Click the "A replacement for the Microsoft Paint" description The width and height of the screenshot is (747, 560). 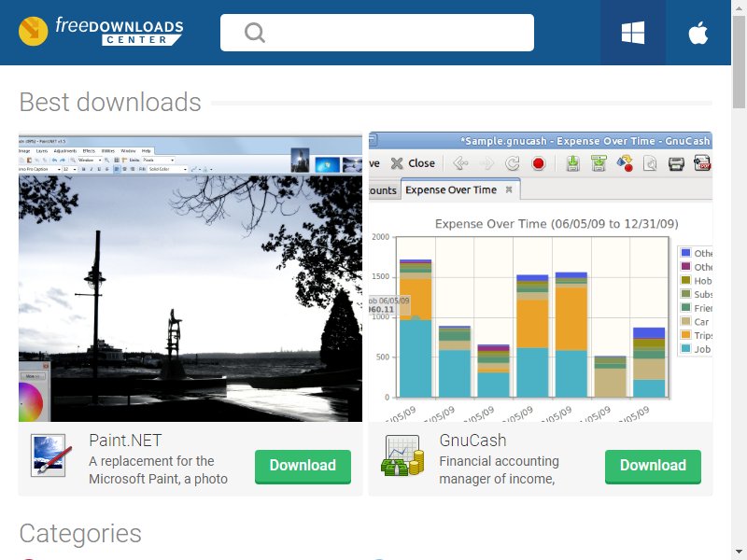pos(158,470)
